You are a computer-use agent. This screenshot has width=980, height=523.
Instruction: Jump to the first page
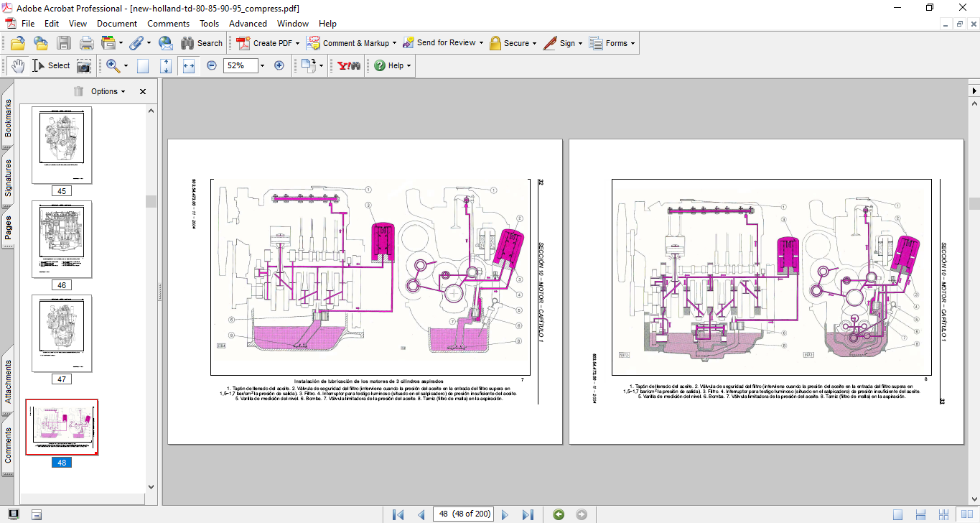coord(398,514)
